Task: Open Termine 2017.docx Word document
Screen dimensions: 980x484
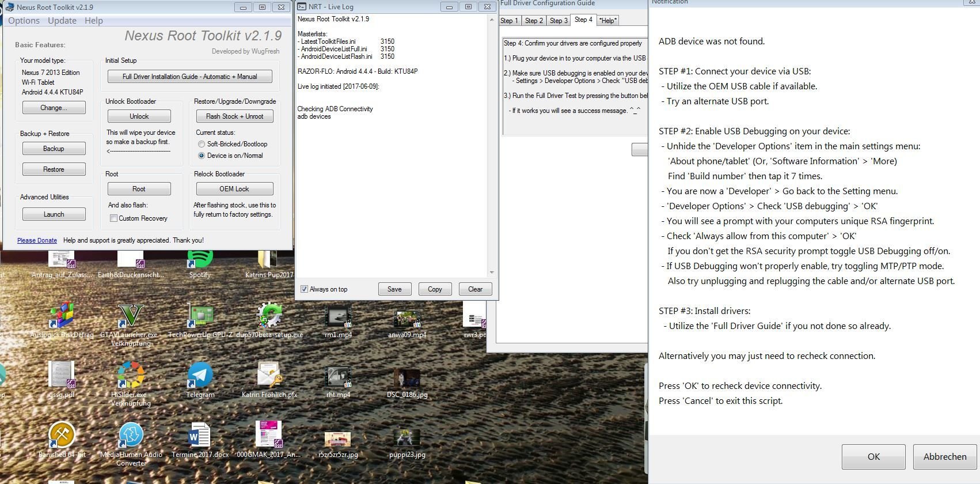Action: click(x=200, y=440)
